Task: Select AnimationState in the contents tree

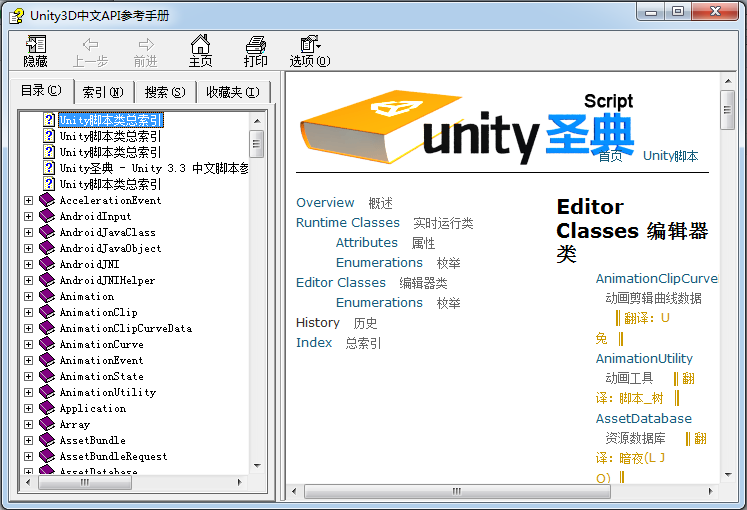Action: tap(101, 376)
